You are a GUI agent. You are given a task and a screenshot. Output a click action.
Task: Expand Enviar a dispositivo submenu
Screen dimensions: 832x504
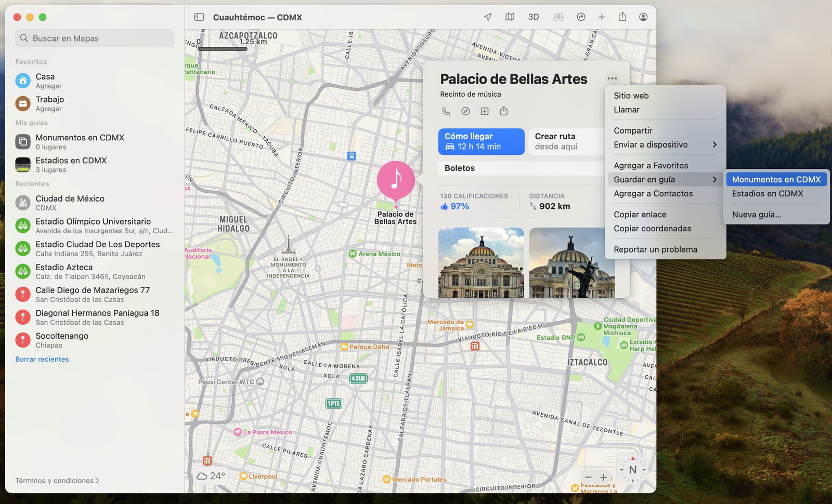tap(666, 144)
